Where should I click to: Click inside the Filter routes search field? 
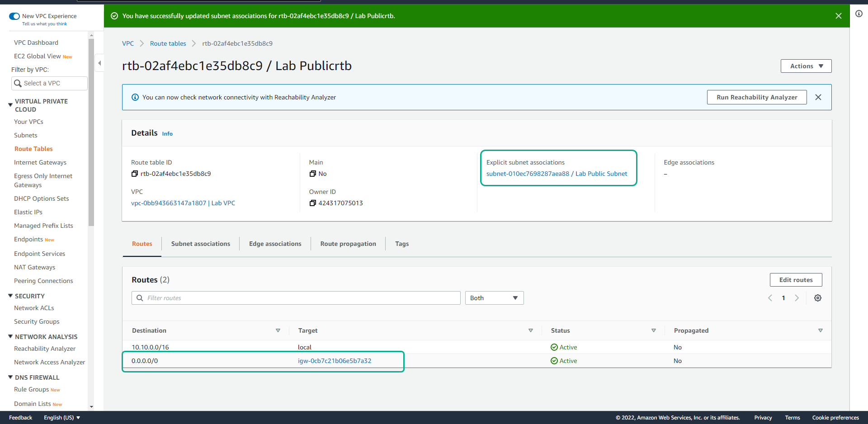point(296,298)
